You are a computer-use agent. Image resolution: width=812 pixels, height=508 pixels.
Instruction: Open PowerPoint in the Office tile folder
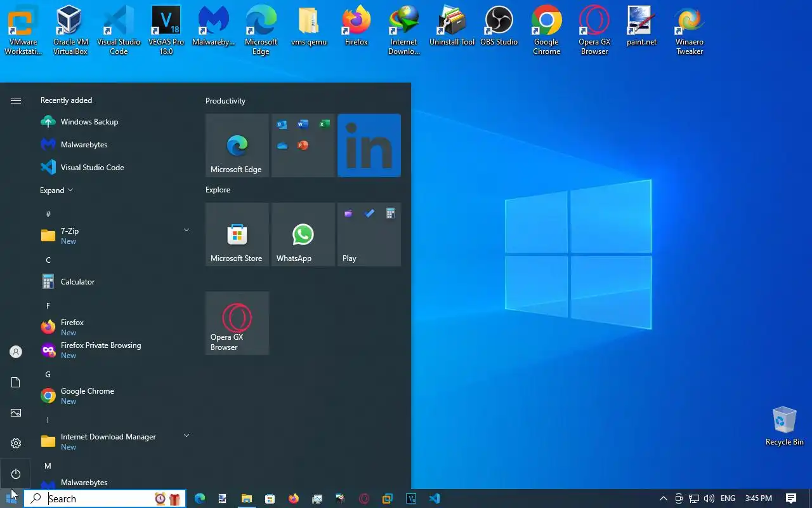point(303,145)
